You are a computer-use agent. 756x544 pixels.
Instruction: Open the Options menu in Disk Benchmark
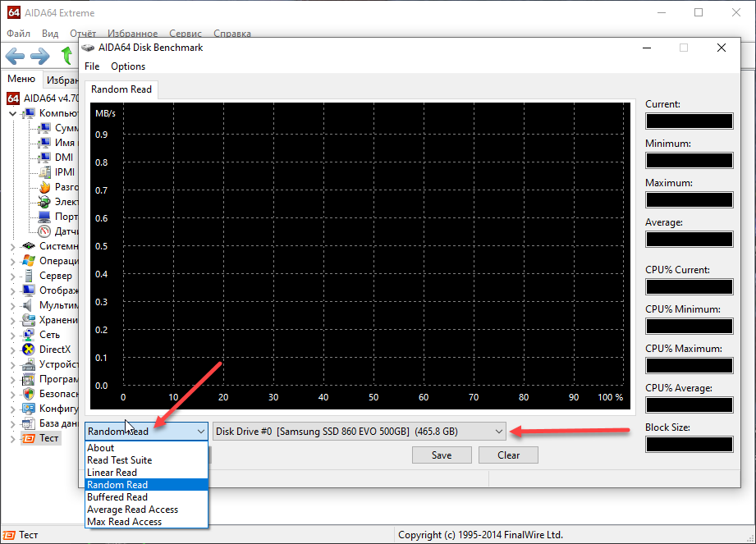coord(128,66)
